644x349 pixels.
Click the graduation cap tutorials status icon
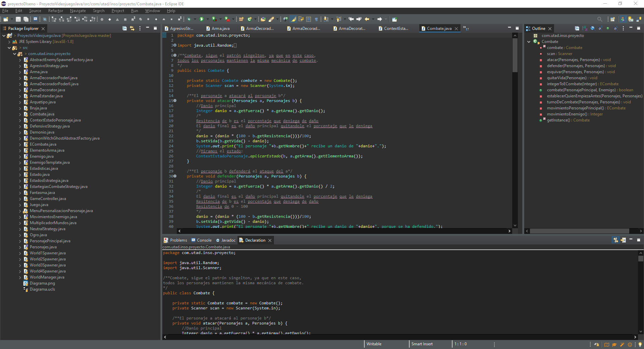pyautogui.click(x=614, y=344)
